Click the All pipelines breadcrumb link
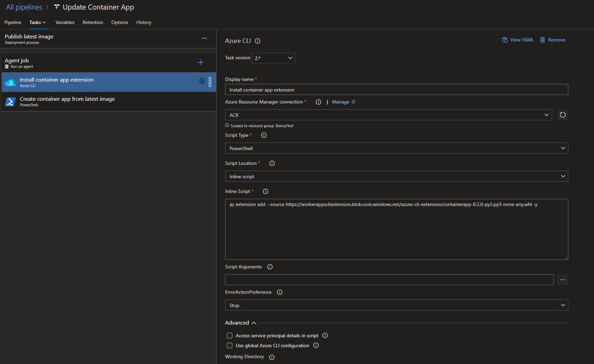Image resolution: width=594 pixels, height=364 pixels. tap(24, 7)
